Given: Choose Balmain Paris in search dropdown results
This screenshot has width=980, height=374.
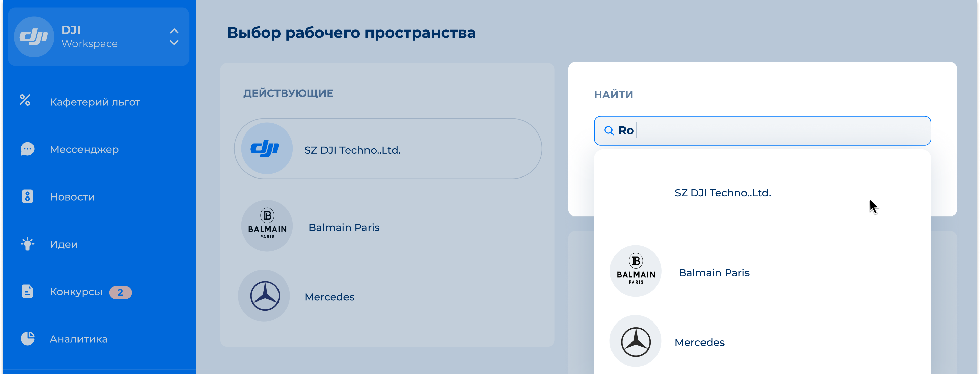Looking at the screenshot, I should click(x=714, y=273).
